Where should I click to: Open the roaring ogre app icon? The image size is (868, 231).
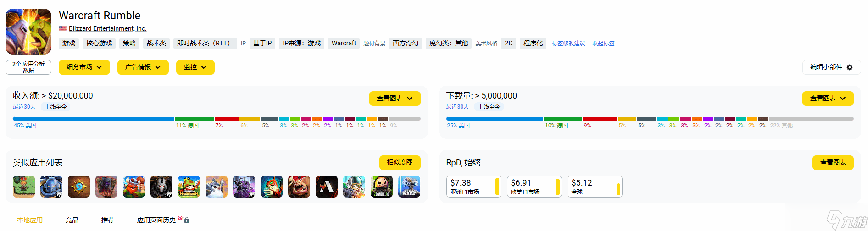(x=299, y=187)
